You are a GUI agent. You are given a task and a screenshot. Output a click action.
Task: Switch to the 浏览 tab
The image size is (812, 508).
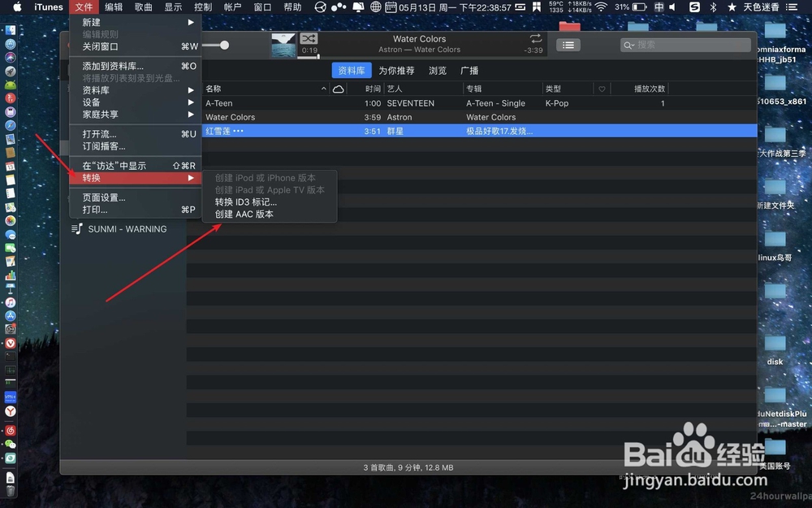[438, 71]
